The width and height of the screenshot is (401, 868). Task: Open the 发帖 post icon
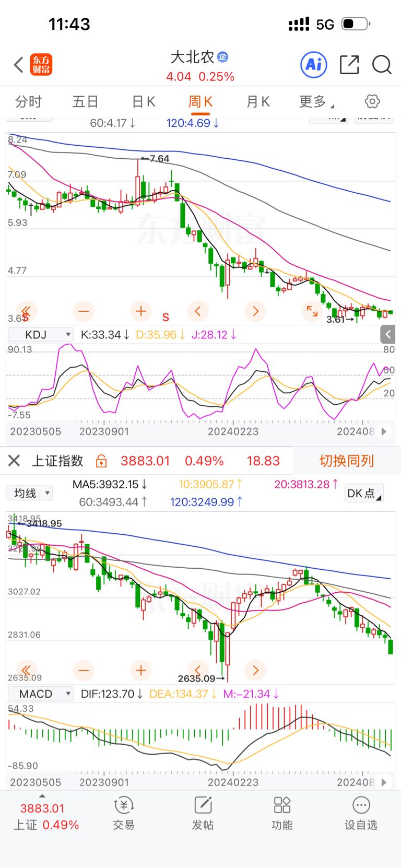(203, 814)
